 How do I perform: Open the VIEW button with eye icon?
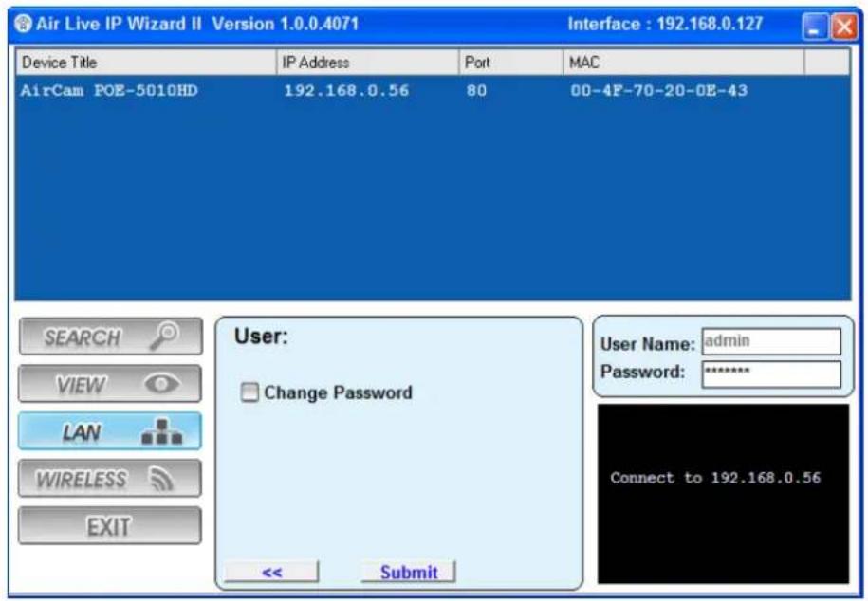click(110, 383)
